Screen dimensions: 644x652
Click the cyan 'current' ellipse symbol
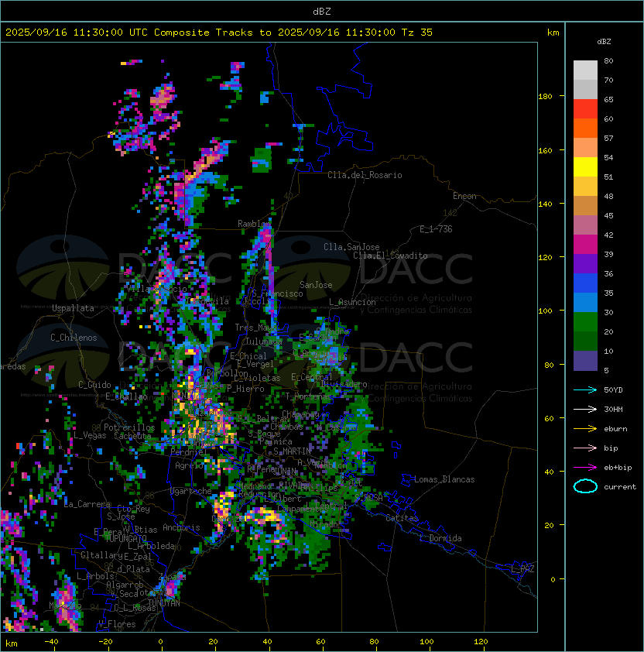585,486
